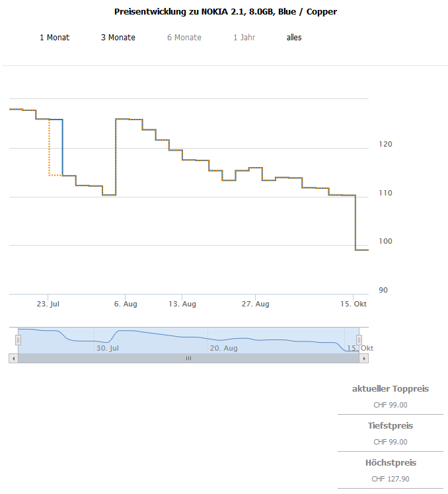Viewport: 448px width, 494px height.
Task: Click the navigator scrollbar thumb grip
Action: [x=188, y=359]
